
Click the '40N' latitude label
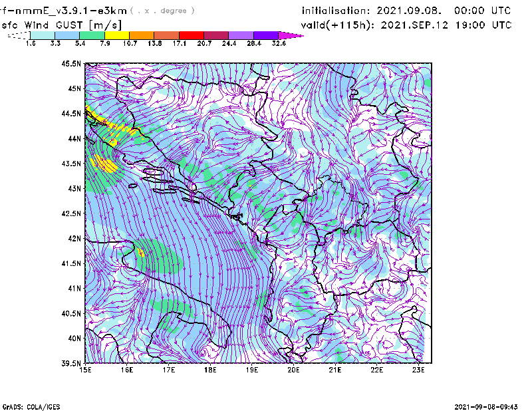tap(74, 339)
